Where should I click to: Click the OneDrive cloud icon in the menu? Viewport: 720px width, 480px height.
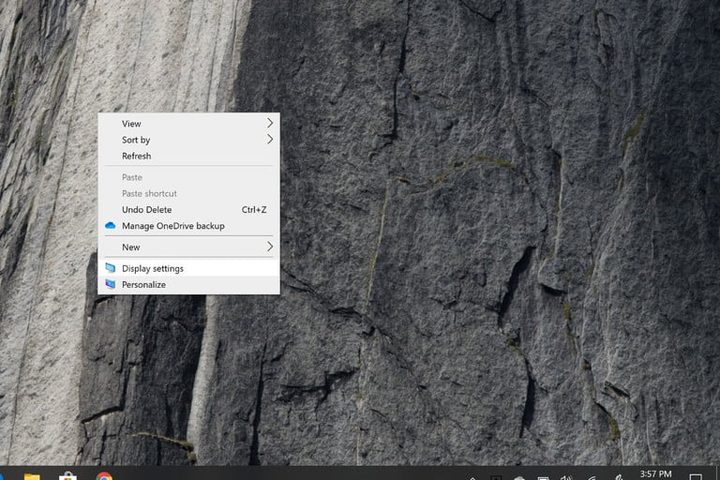pyautogui.click(x=110, y=226)
